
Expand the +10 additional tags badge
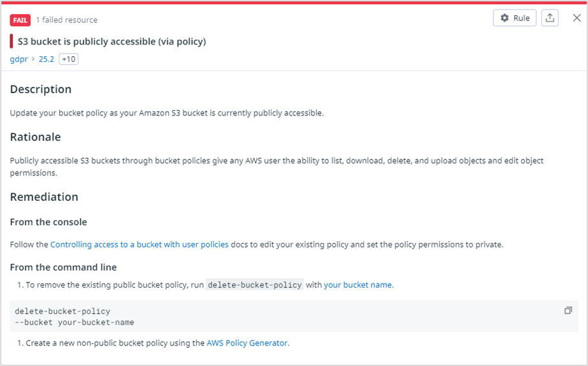pyautogui.click(x=68, y=59)
